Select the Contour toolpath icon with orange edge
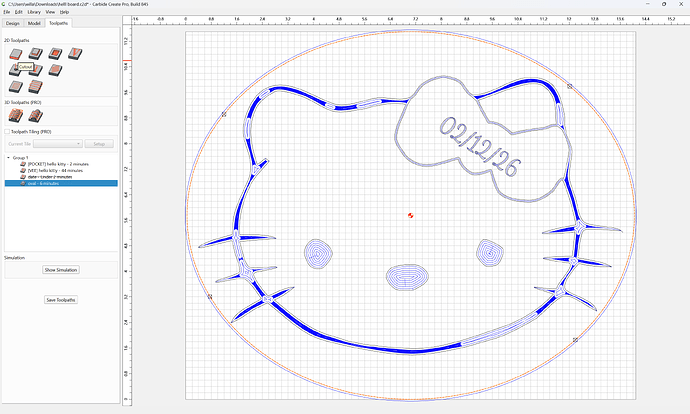The width and height of the screenshot is (690, 414). pyautogui.click(x=16, y=54)
